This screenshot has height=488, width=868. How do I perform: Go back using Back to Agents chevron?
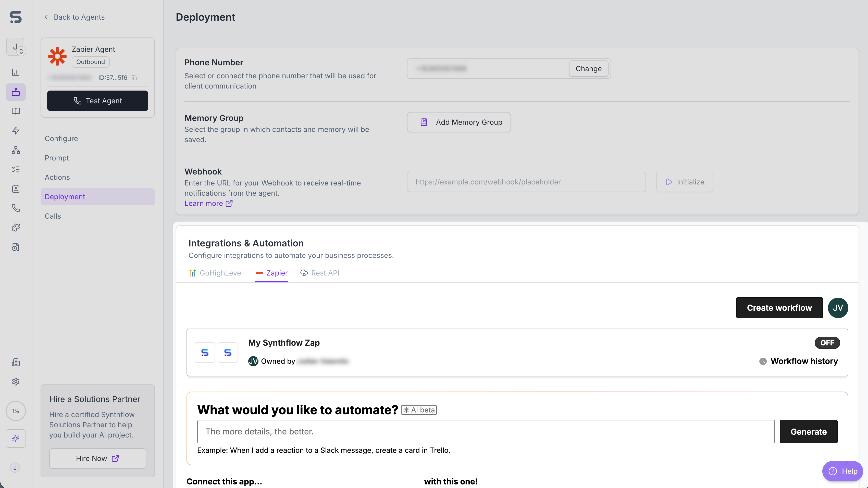coord(46,17)
